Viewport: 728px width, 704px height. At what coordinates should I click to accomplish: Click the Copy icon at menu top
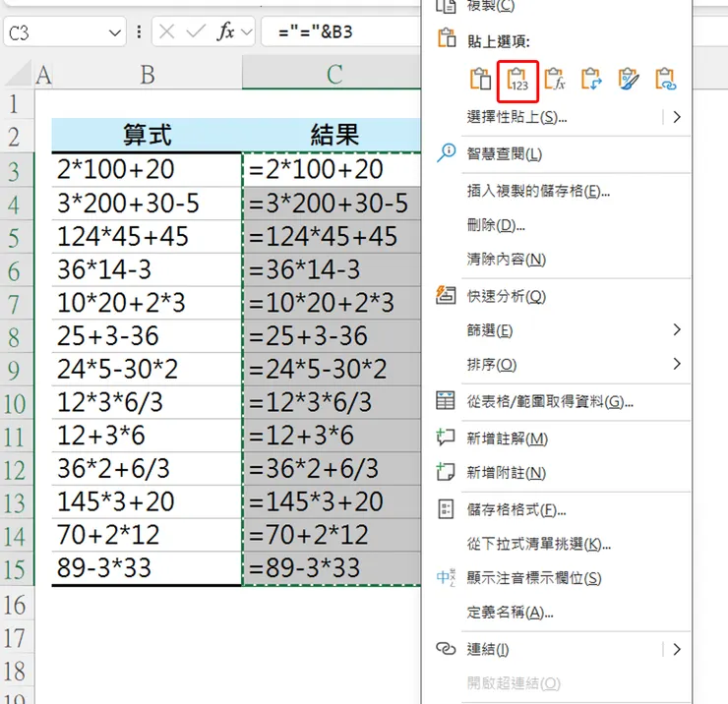pyautogui.click(x=447, y=6)
